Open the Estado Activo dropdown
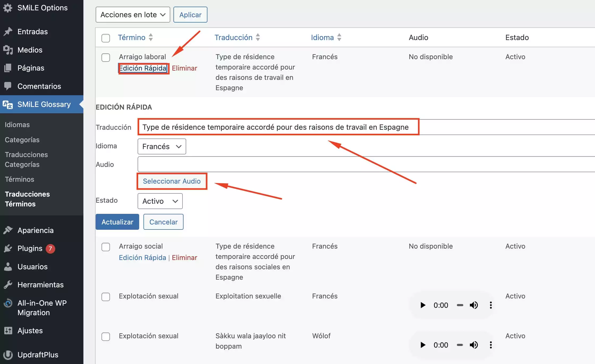 click(x=160, y=201)
